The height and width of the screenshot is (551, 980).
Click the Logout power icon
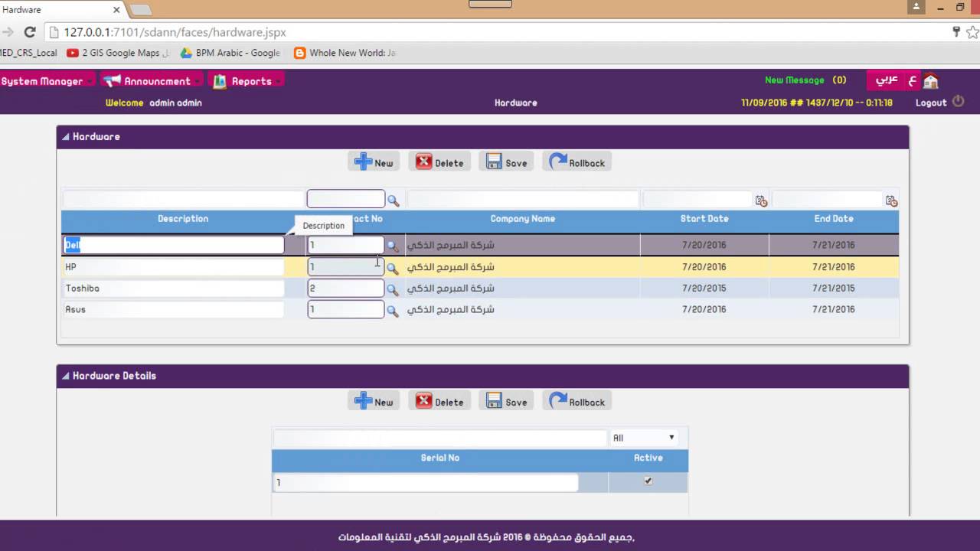959,102
